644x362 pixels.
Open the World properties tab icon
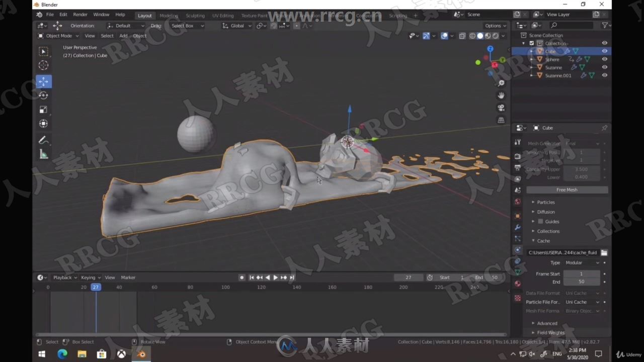(518, 202)
